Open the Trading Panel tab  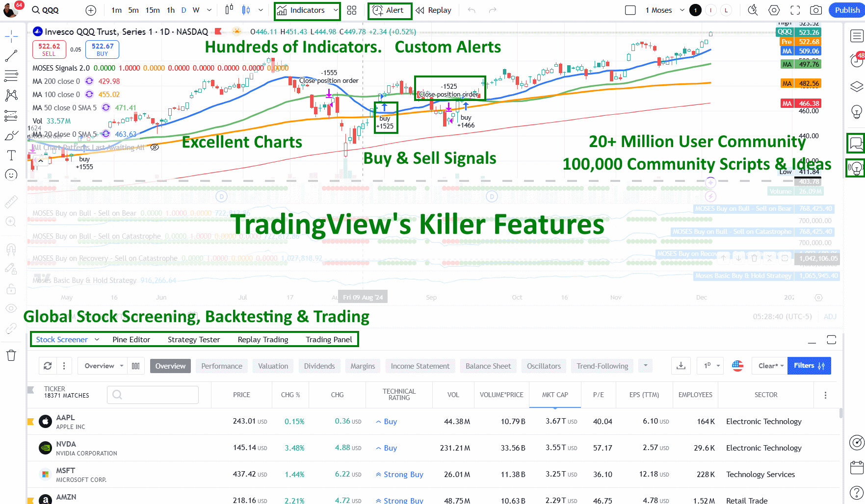coord(329,339)
